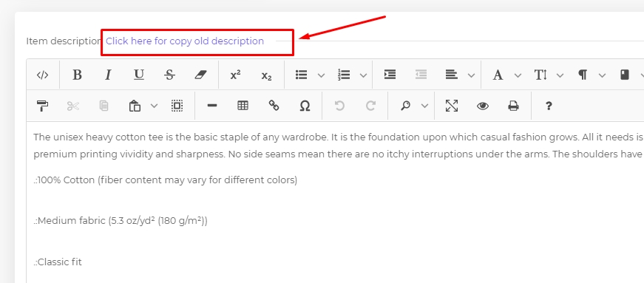This screenshot has height=283, width=644.
Task: Insert a numbered list
Action: [x=344, y=75]
